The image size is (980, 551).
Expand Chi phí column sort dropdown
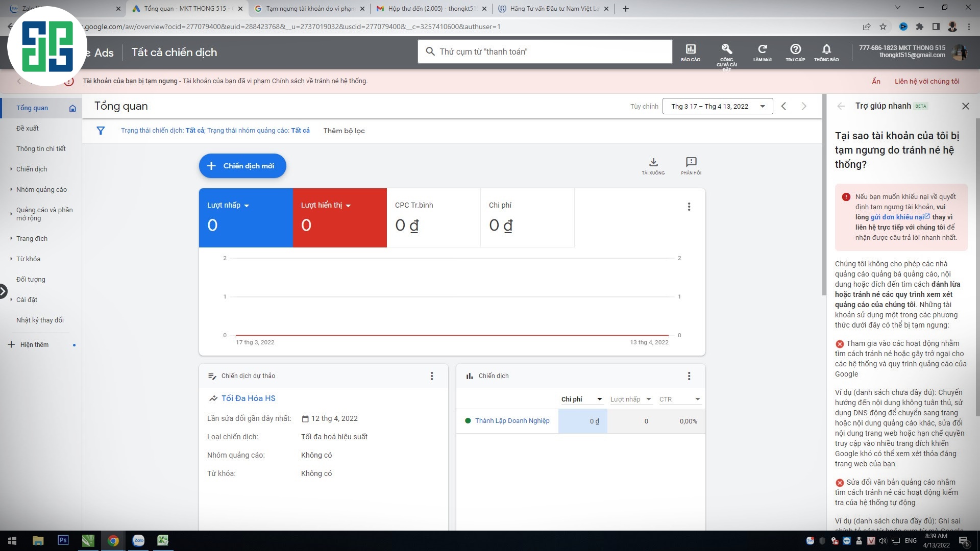pos(599,399)
